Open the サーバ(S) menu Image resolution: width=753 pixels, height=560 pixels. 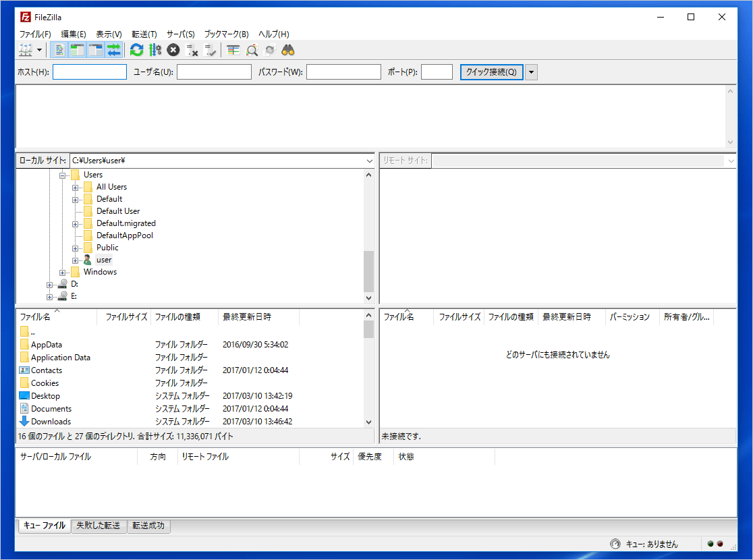tap(181, 34)
